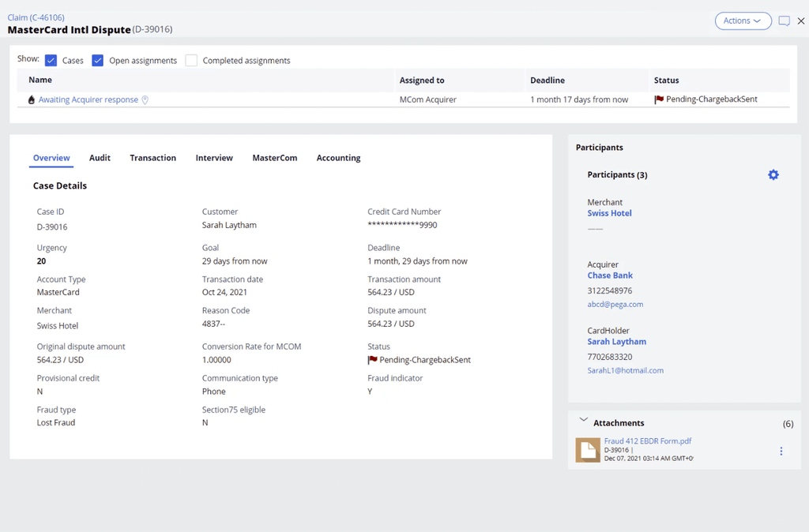Switch to the MasterCom tab
The width and height of the screenshot is (809, 532).
point(274,158)
